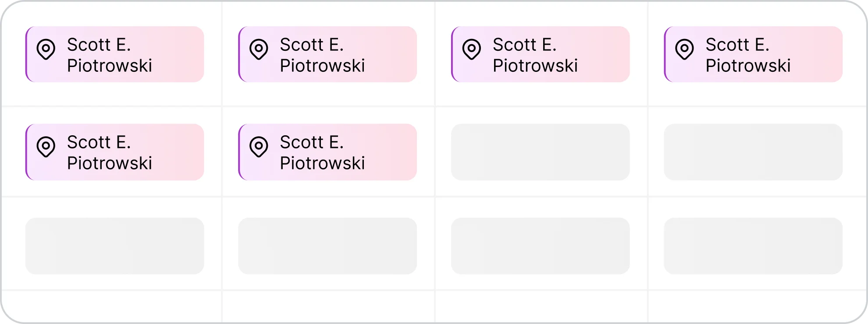Choose the Scott E. Piotrowski name, second row, second column
The image size is (868, 324).
(322, 153)
